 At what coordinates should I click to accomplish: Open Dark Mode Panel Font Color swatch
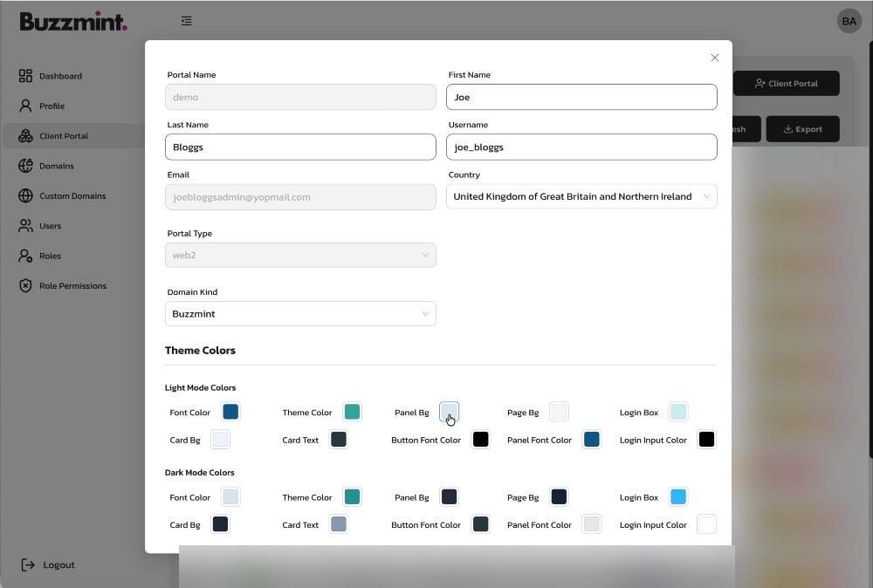pyautogui.click(x=591, y=524)
